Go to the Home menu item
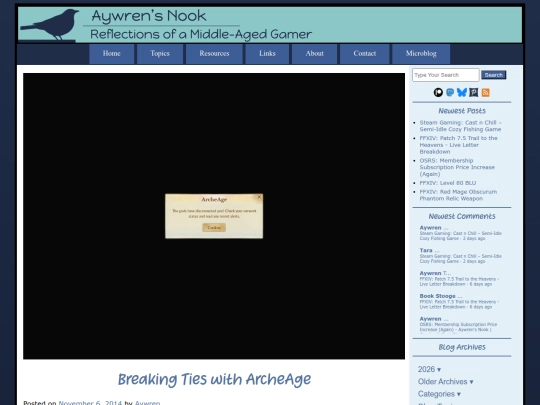 112,54
